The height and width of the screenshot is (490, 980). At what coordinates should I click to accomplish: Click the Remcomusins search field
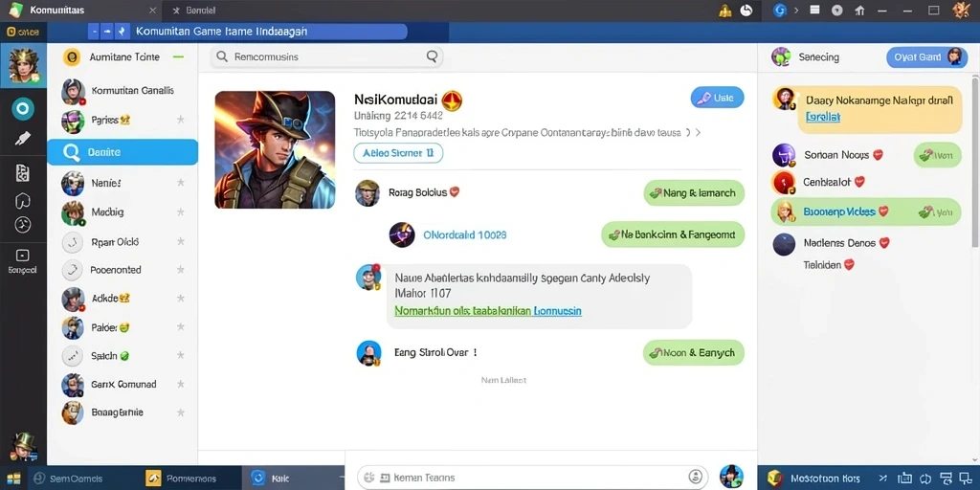(x=326, y=56)
